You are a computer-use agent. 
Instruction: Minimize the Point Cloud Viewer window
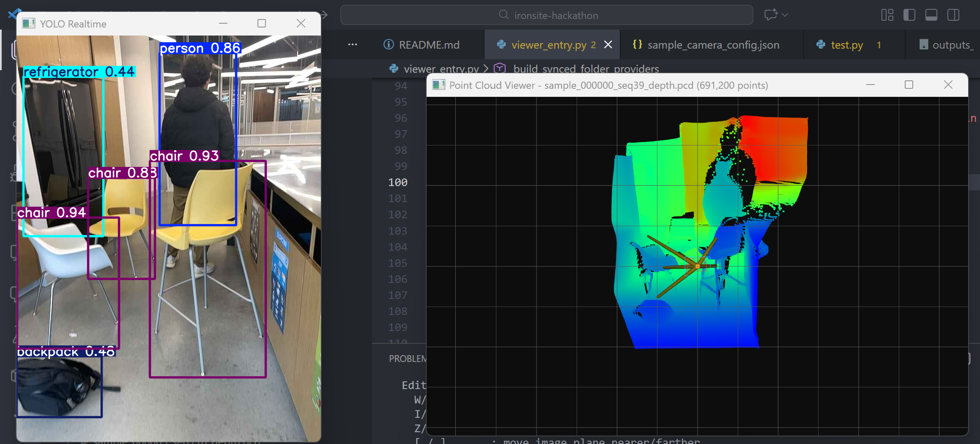point(871,85)
